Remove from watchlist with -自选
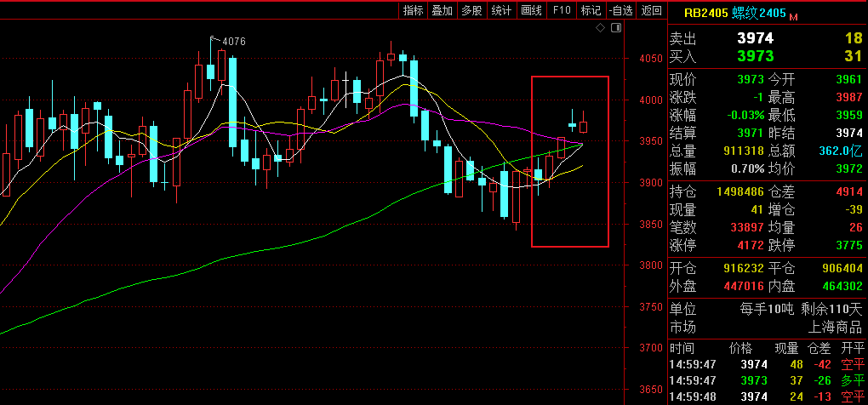Image resolution: width=868 pixels, height=405 pixels. [620, 10]
